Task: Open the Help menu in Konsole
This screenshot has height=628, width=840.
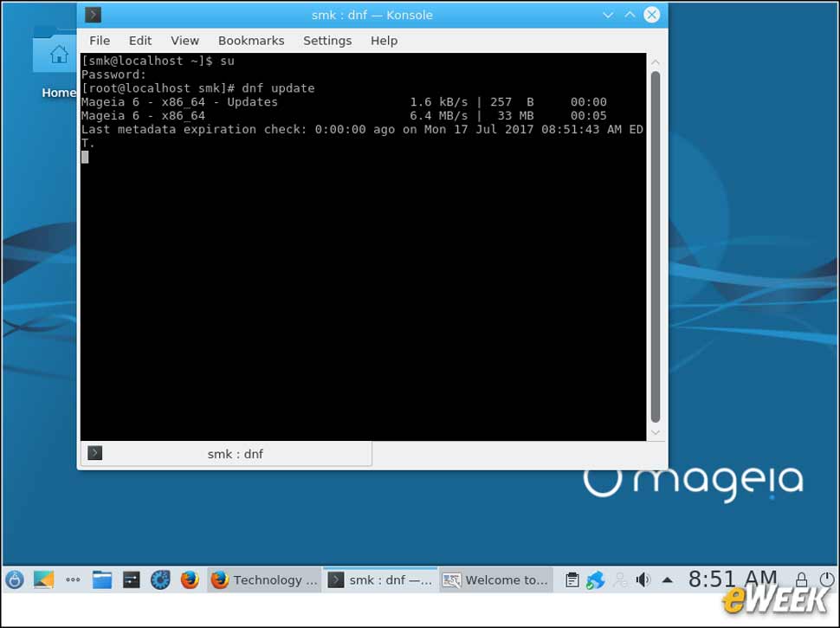Action: point(384,41)
